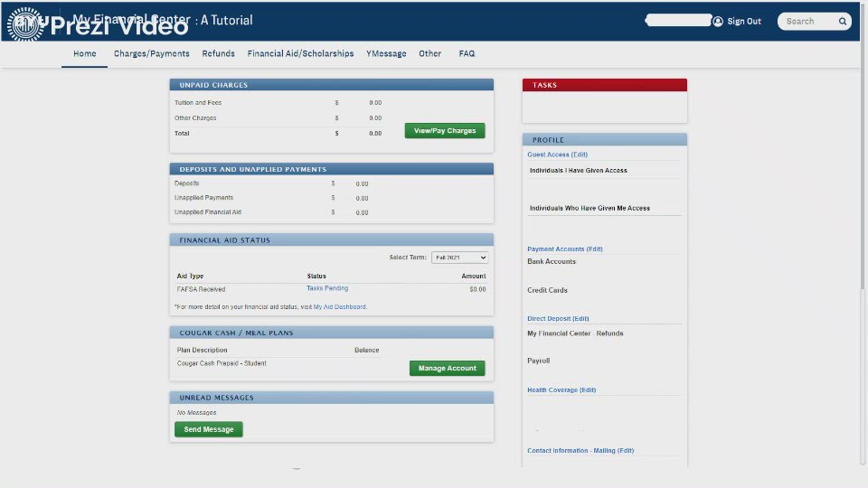Follow the My Aid Dashboard link
The width and height of the screenshot is (868, 488).
(x=340, y=307)
